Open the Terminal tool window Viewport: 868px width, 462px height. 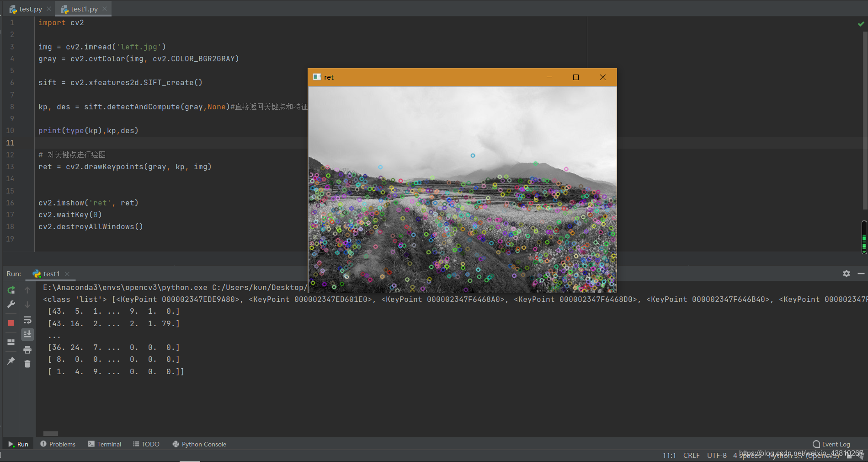(105, 444)
